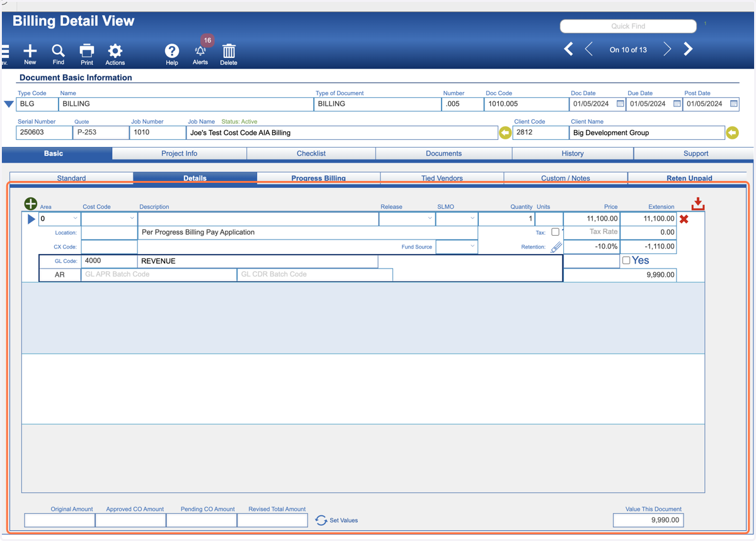Add a line item with green plus

(x=30, y=204)
